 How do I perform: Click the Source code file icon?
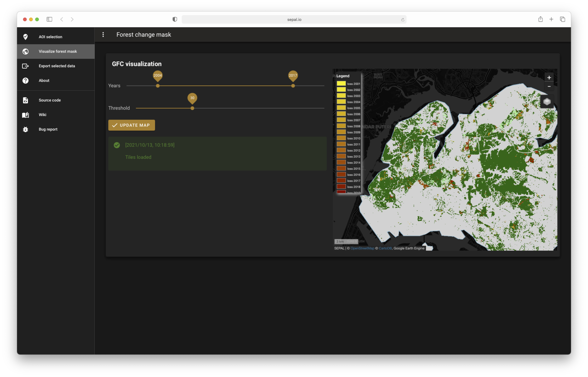pos(25,100)
